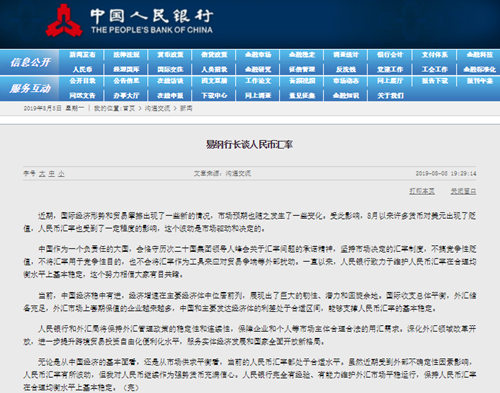This screenshot has width=500, height=393.
Task: Select 银行会计 navigation link
Action: (390, 55)
